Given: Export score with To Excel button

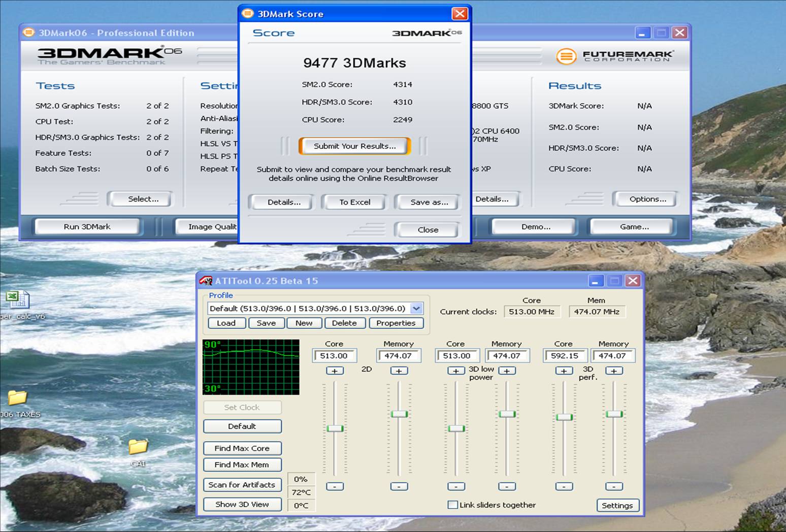Looking at the screenshot, I should [x=354, y=202].
